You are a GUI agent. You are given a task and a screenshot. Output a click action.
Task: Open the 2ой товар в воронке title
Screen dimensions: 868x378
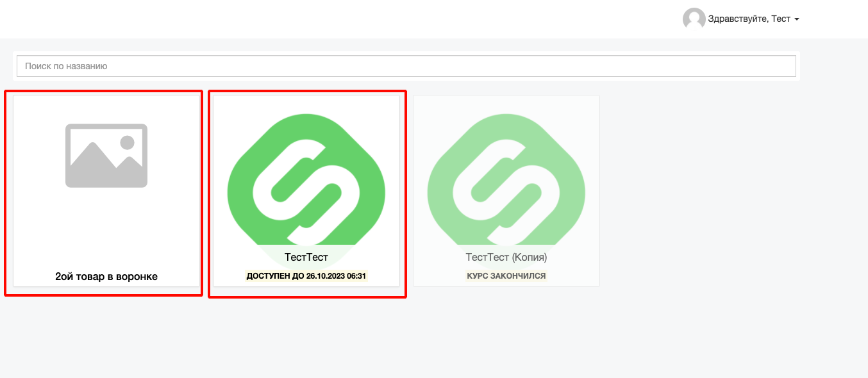[106, 277]
